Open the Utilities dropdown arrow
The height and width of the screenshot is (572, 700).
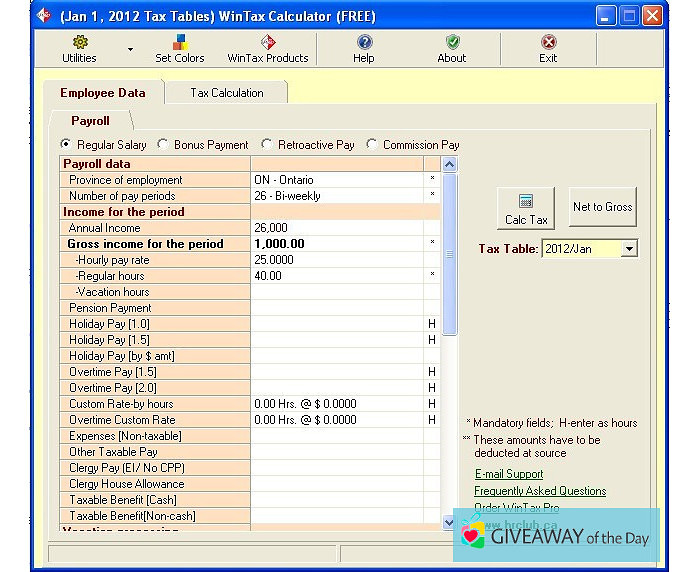pos(130,48)
